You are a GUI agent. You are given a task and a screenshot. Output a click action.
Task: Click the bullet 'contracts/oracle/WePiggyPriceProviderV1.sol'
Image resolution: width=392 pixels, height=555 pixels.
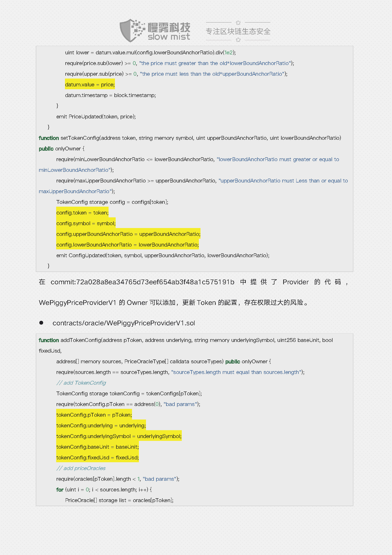(124, 323)
